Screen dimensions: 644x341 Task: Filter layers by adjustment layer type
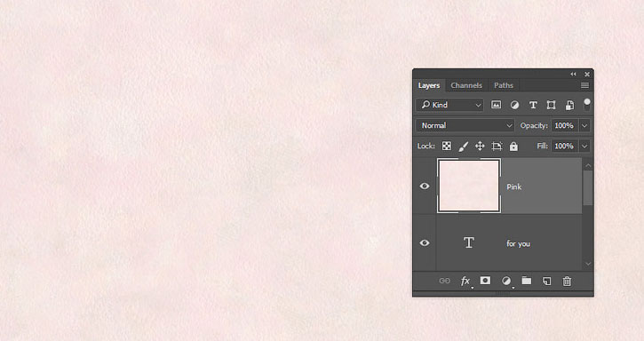[514, 105]
